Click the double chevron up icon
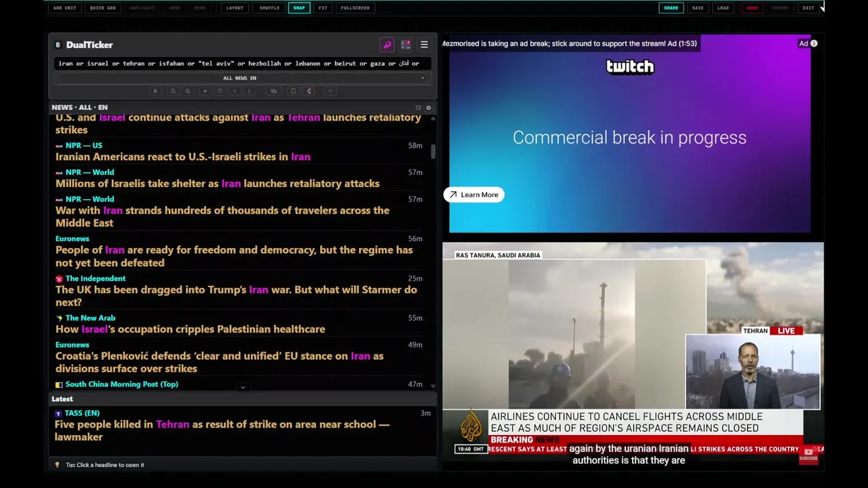 coord(220,91)
